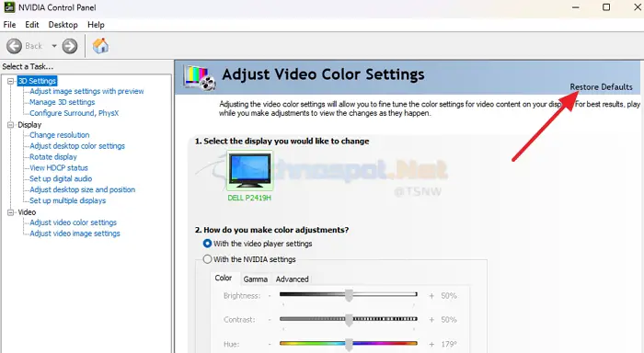Collapse the Display tree node
This screenshot has height=353, width=644.
tap(11, 125)
